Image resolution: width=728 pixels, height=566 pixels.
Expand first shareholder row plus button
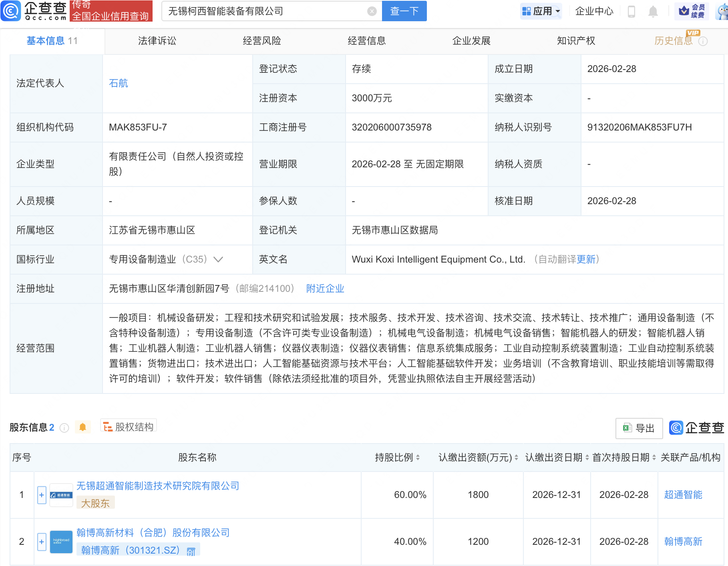(42, 495)
